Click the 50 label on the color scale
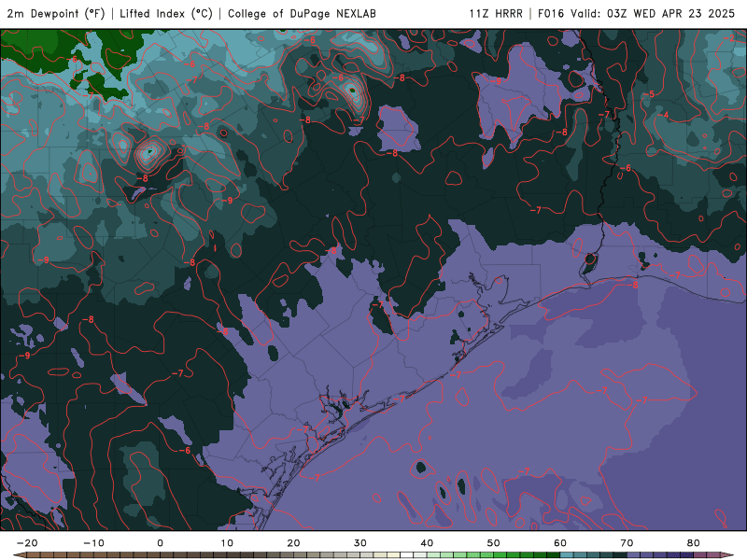 coord(494,543)
